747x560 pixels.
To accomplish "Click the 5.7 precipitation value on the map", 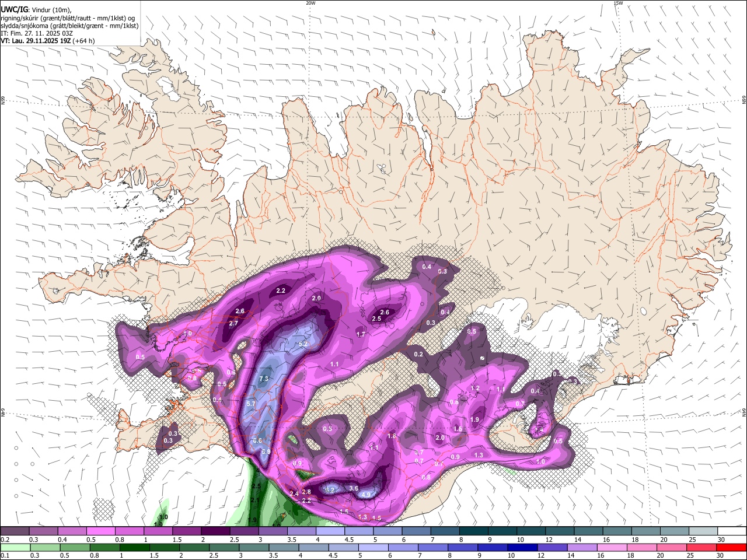I will tap(252, 404).
